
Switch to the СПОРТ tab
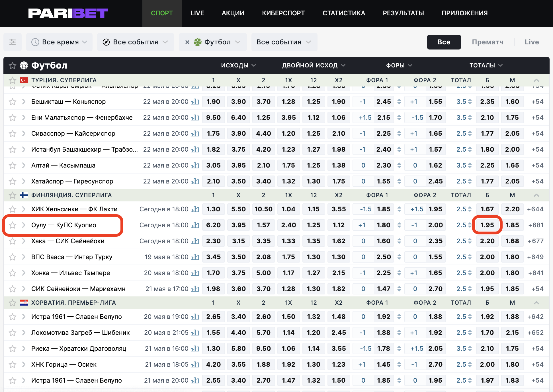(162, 13)
